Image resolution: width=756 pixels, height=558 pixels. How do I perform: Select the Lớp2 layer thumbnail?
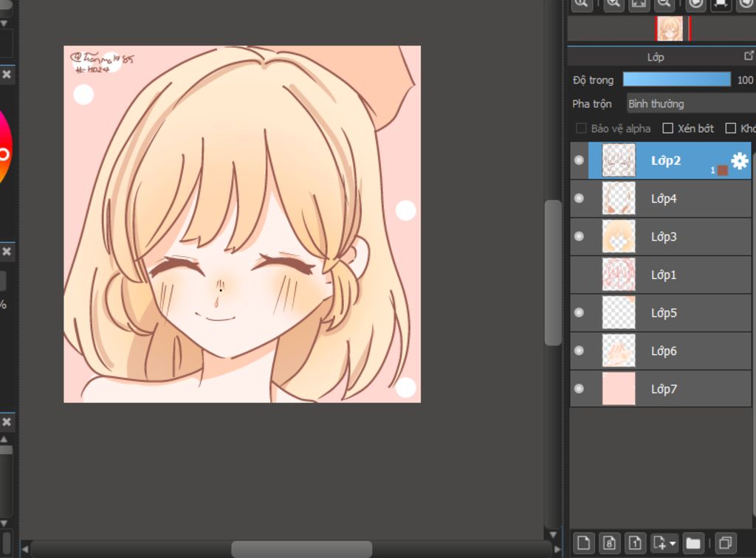619,160
